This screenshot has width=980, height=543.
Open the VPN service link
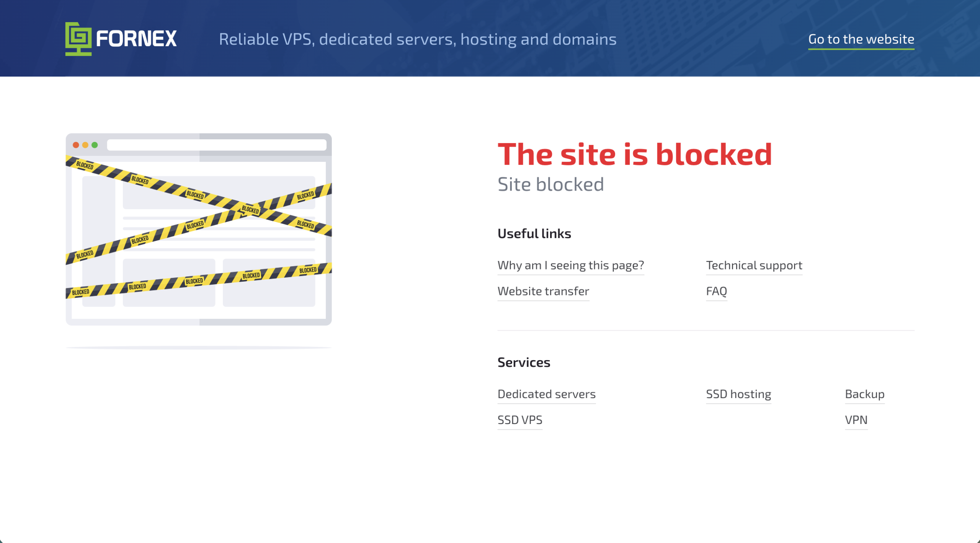tap(856, 420)
